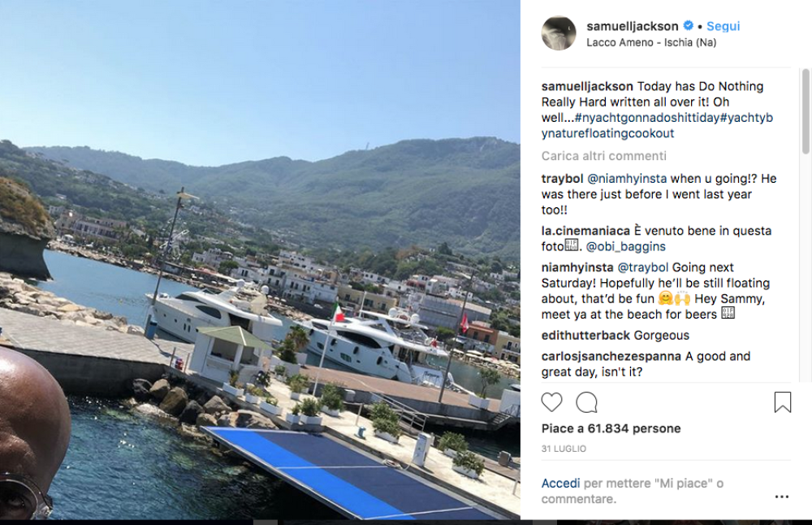The width and height of the screenshot is (812, 525).
Task: Click the comments scrollbar thumb
Action: tap(806, 111)
